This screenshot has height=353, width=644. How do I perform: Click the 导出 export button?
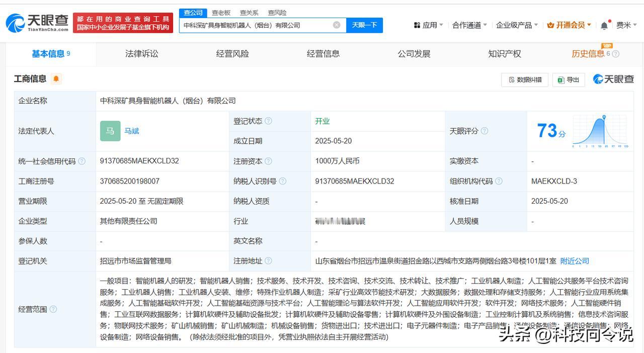[569, 79]
